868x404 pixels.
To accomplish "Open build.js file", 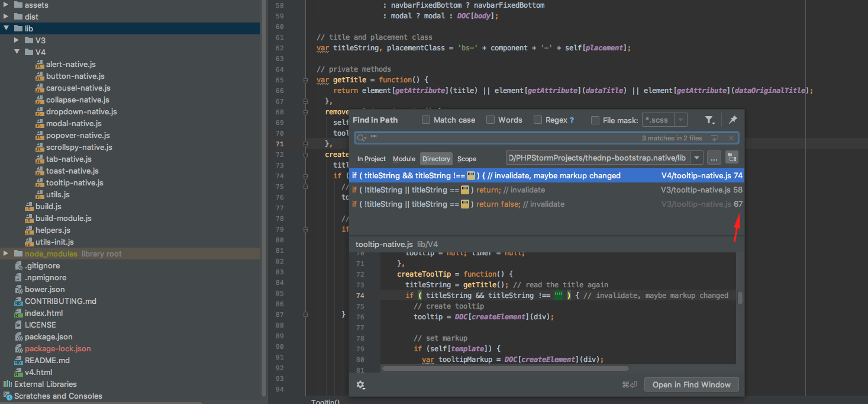I will [49, 206].
